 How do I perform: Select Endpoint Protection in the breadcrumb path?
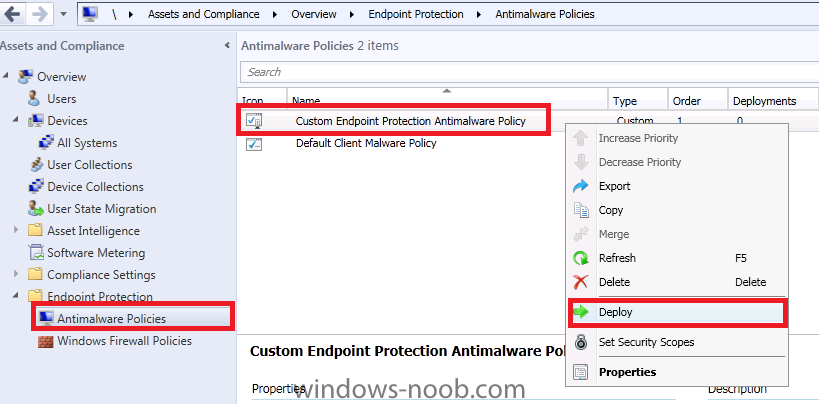[416, 14]
